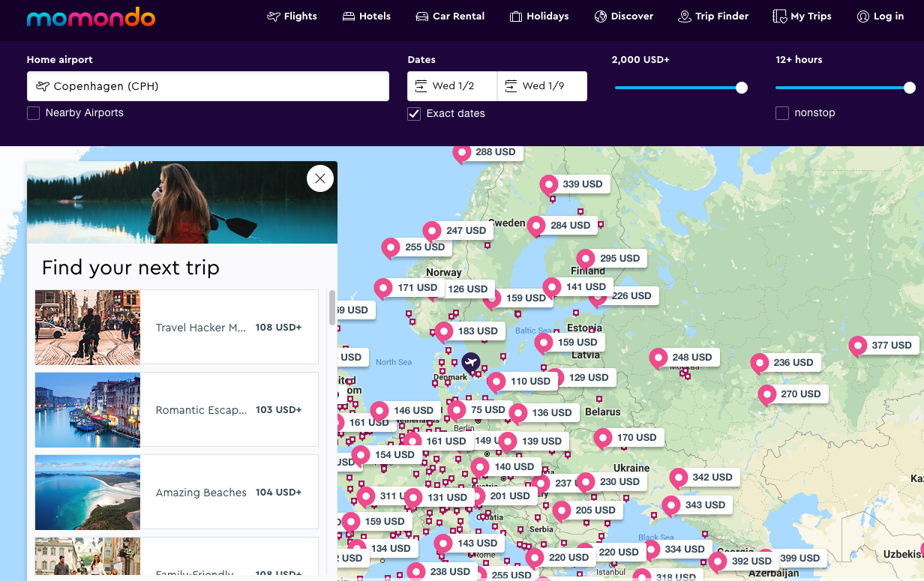Screen dimensions: 924x581
Task: Toggle the nonstop checkbox
Action: point(782,113)
